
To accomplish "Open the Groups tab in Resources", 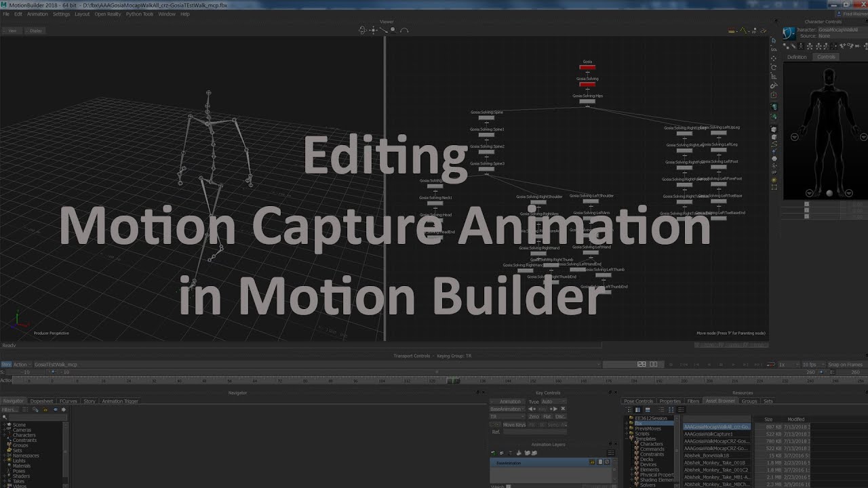I will (x=749, y=401).
